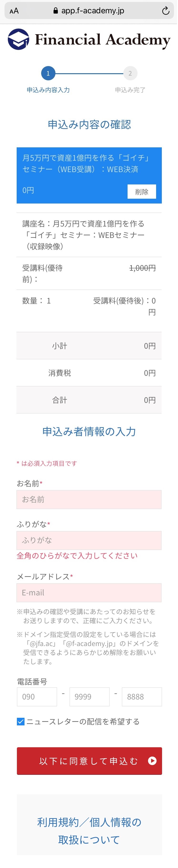Click the ふりがな input field
Image resolution: width=178 pixels, height=868 pixels.
[89, 540]
